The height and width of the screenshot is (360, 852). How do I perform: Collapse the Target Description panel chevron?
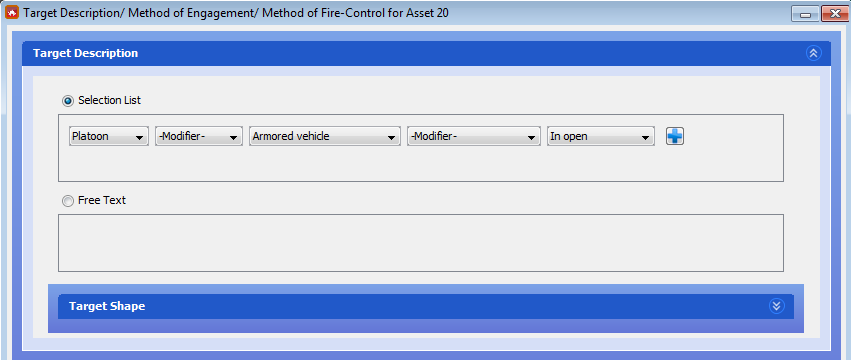click(x=813, y=53)
